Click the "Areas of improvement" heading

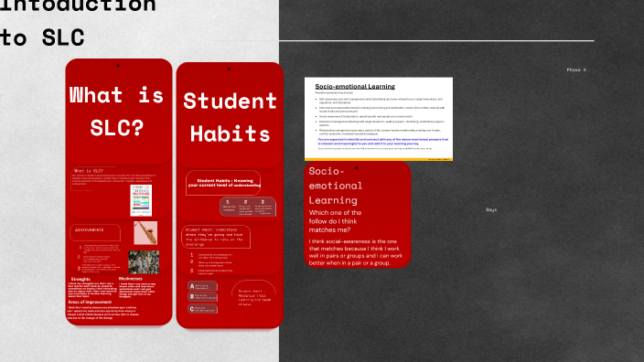(x=90, y=302)
